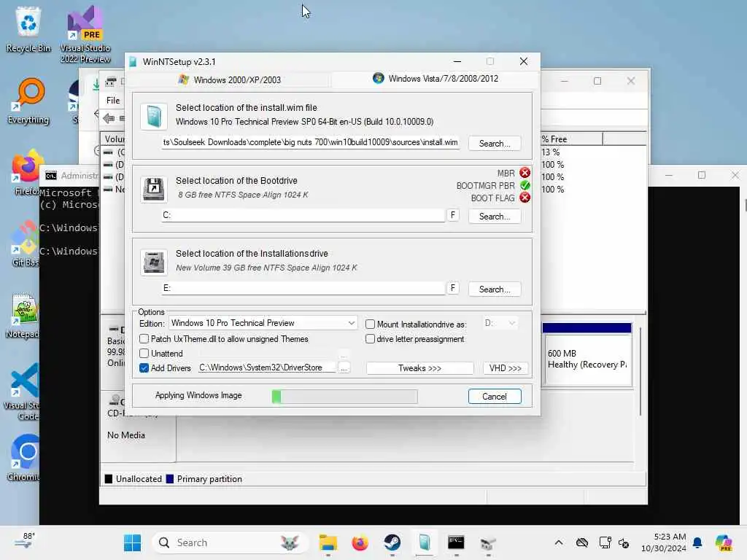
Task: Click the Installationsdrive E: path field
Action: [x=303, y=288]
